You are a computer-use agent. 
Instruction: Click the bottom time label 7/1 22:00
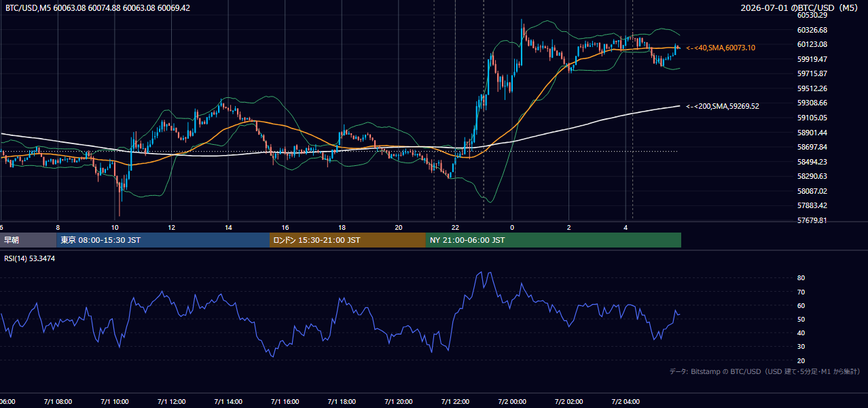point(455,402)
